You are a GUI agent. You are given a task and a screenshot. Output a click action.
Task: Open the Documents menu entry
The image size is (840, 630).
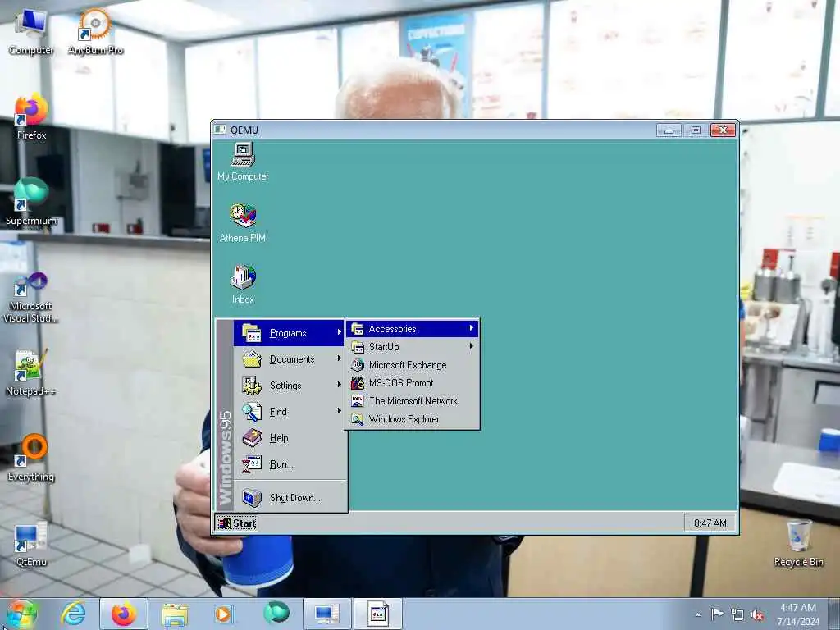(290, 359)
